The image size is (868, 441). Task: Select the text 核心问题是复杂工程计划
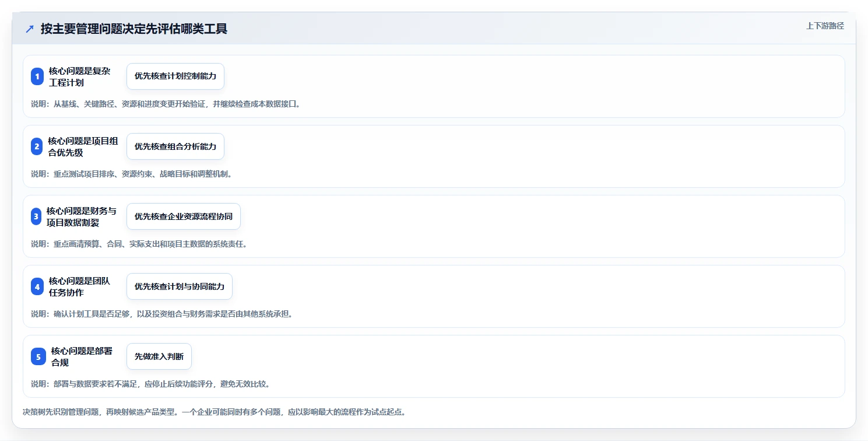(x=79, y=76)
